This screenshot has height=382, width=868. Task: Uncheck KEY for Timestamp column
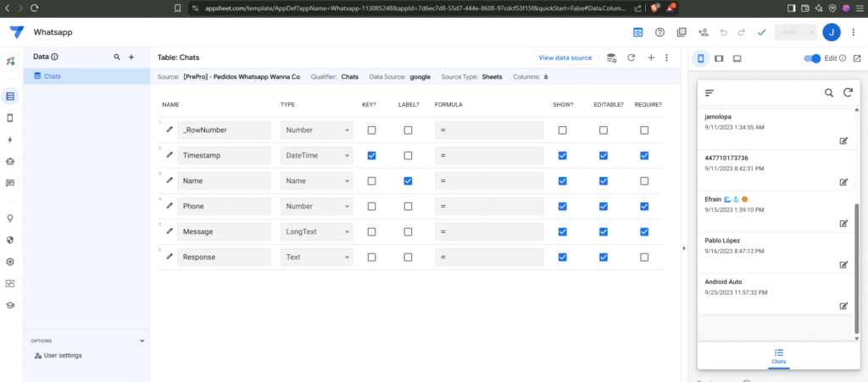tap(371, 156)
